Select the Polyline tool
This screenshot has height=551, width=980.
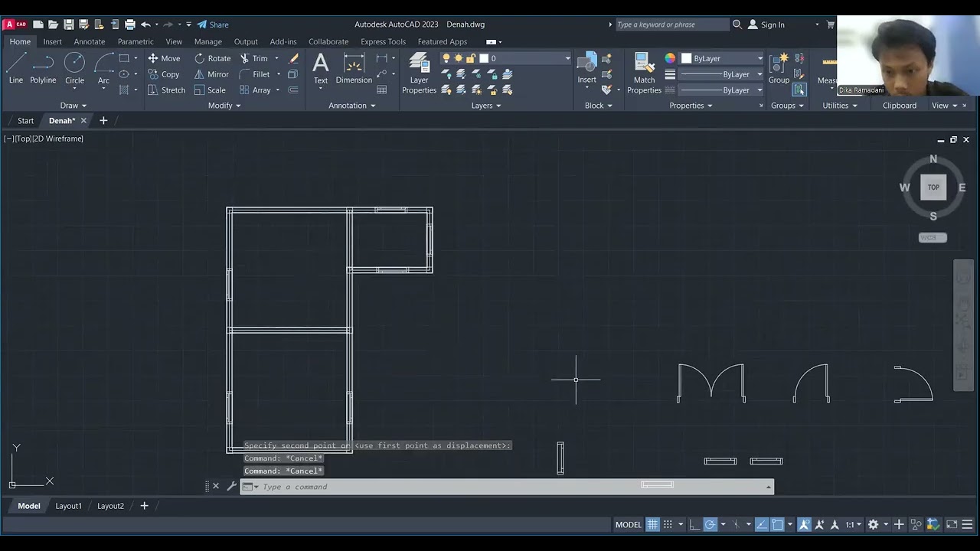coord(43,68)
